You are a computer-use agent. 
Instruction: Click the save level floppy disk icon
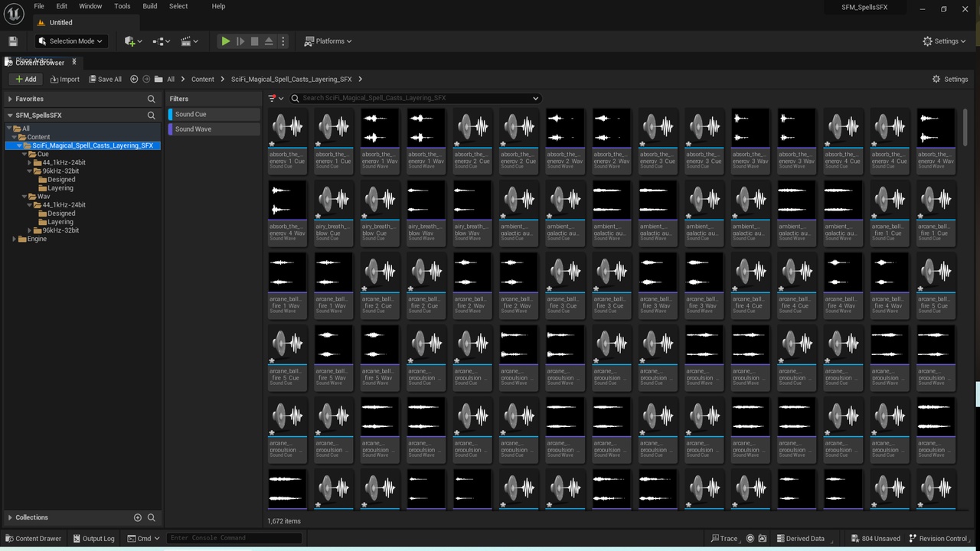(13, 41)
